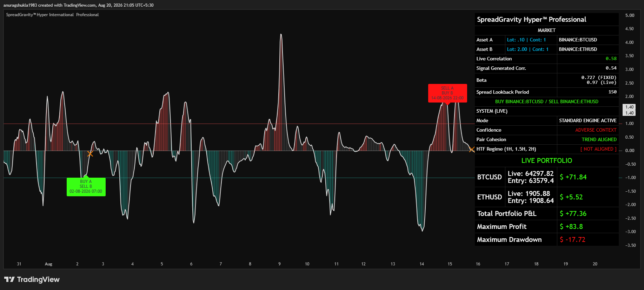The width and height of the screenshot is (644, 290).
Task: Click the 4.50 price axis label
Action: 630,29
